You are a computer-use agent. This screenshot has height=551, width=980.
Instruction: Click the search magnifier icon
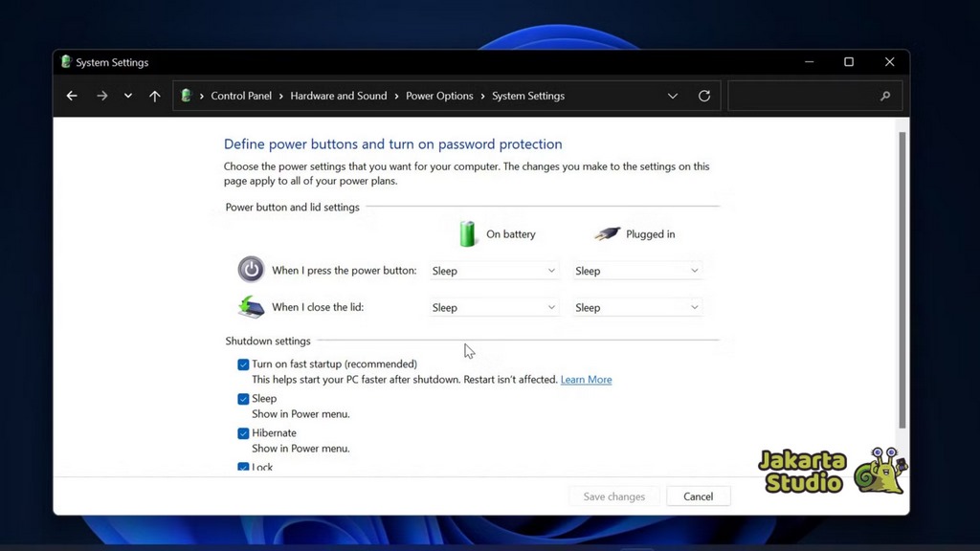coord(885,96)
